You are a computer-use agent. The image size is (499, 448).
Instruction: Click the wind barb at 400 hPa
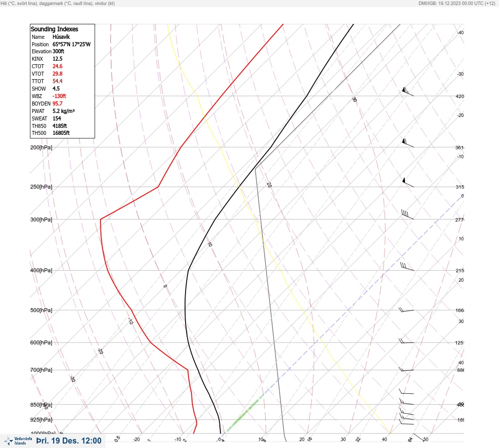click(x=407, y=266)
